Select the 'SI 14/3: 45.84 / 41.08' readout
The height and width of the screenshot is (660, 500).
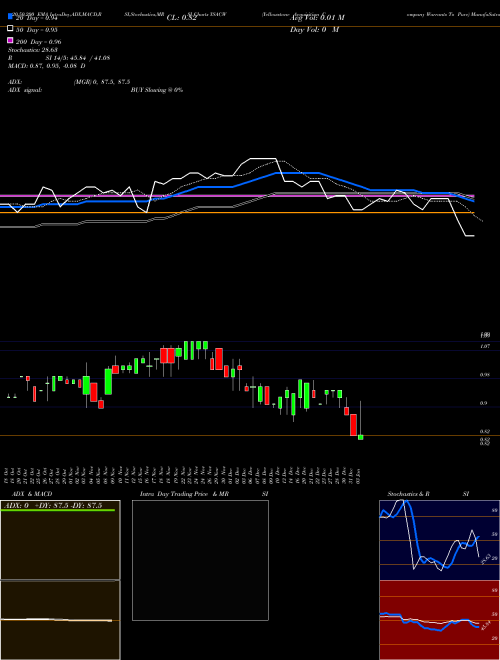click(x=78, y=58)
